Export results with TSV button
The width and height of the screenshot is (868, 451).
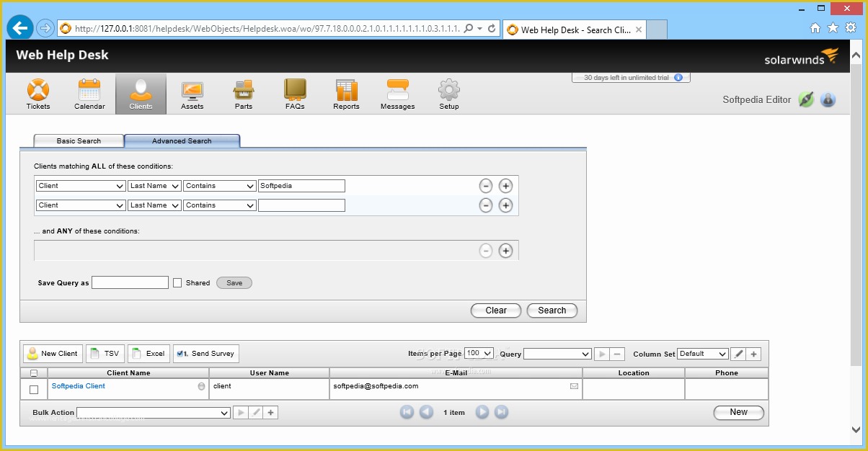click(105, 354)
